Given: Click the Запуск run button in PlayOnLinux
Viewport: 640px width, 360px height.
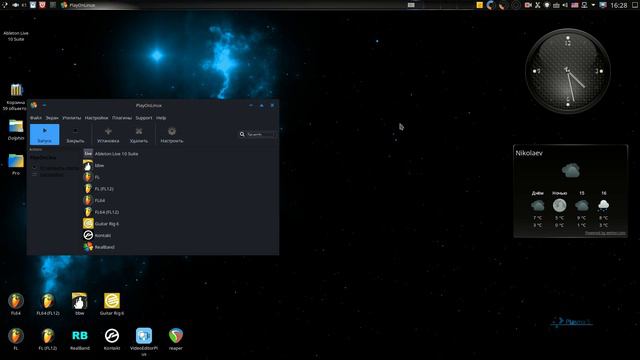Looking at the screenshot, I should (x=44, y=134).
